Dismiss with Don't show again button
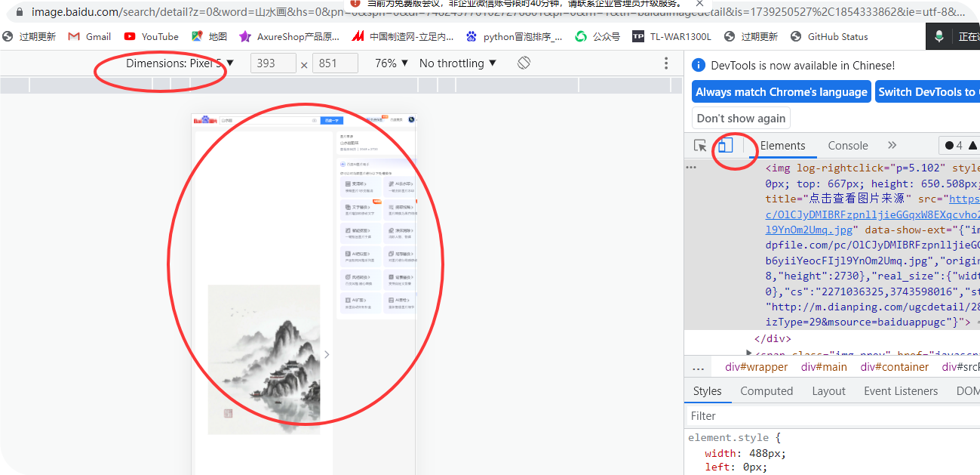 (x=741, y=118)
